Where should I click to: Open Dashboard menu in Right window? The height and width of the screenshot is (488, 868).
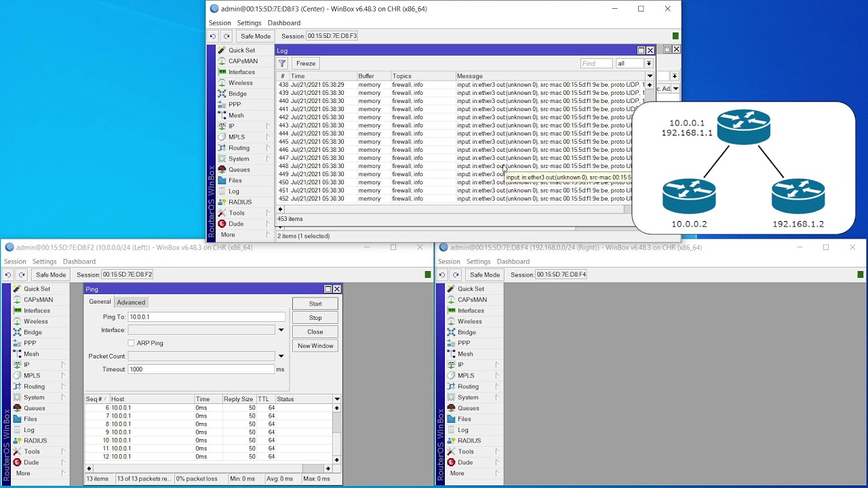pyautogui.click(x=513, y=262)
